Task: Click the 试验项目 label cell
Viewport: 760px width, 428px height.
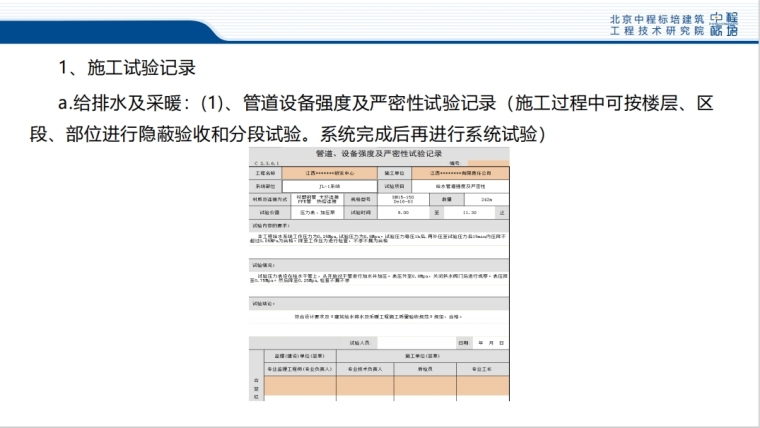Action: pyautogui.click(x=393, y=186)
